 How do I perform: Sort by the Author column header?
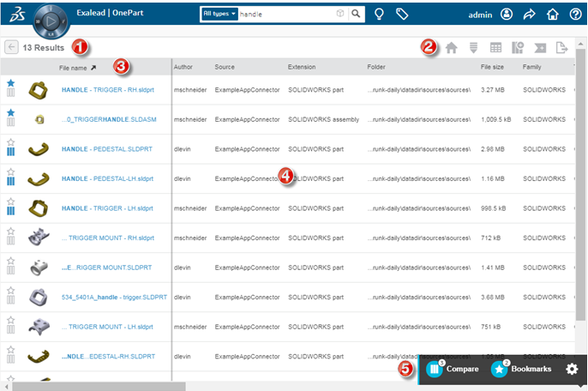(183, 67)
